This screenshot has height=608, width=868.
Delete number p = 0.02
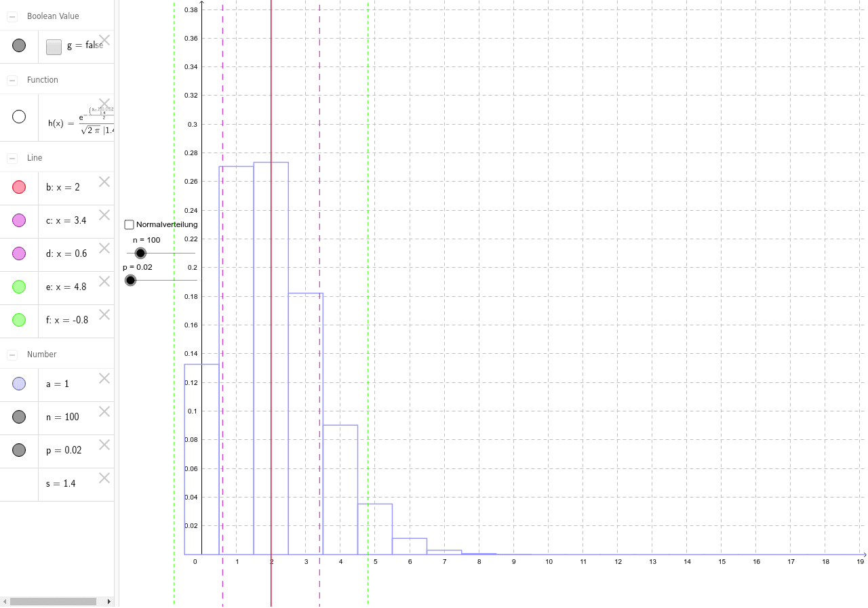104,445
